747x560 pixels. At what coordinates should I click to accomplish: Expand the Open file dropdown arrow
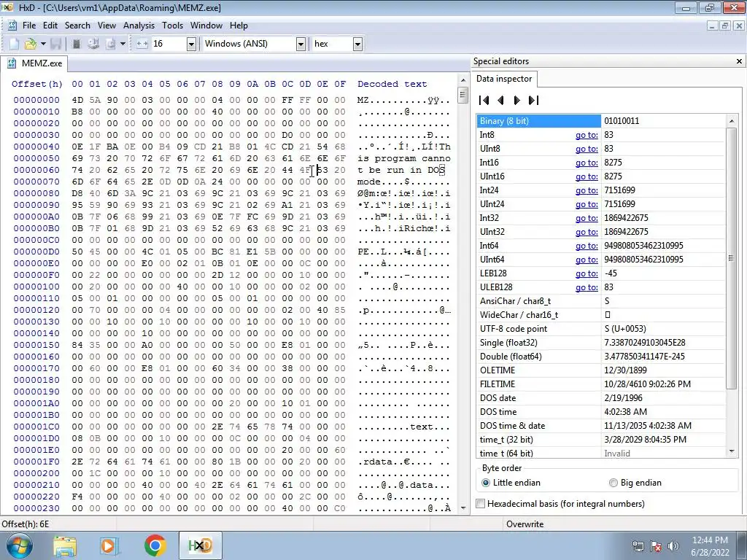tap(43, 44)
